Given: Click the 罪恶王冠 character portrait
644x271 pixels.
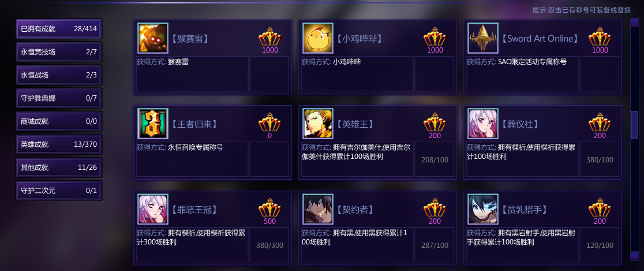Looking at the screenshot, I should click(153, 209).
